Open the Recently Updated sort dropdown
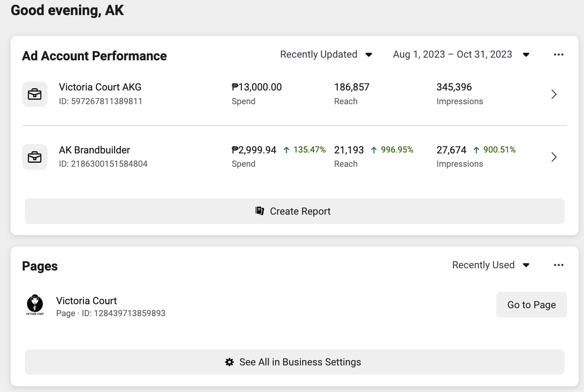584x392 pixels. click(x=326, y=55)
